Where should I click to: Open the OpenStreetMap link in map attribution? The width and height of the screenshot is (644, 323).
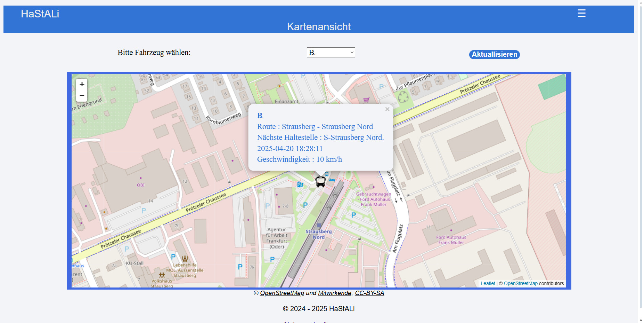pos(520,283)
